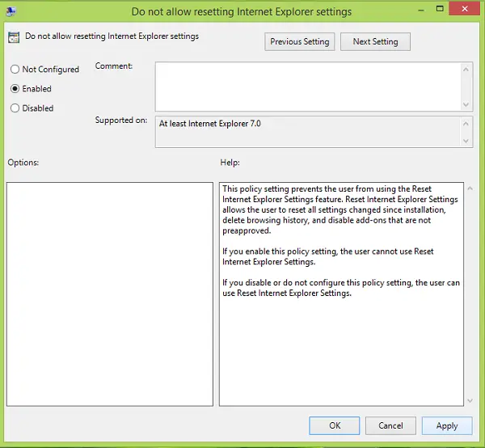Minimize the policy setting window
The width and height of the screenshot is (485, 448).
[420, 10]
